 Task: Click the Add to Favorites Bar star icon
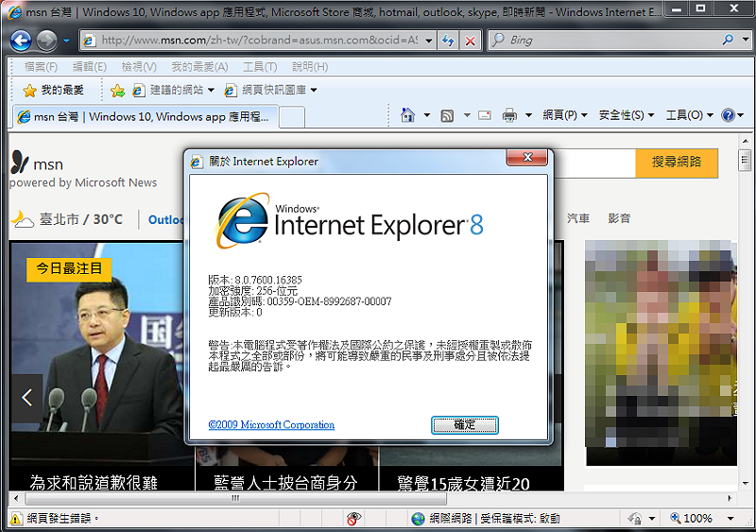pyautogui.click(x=117, y=90)
